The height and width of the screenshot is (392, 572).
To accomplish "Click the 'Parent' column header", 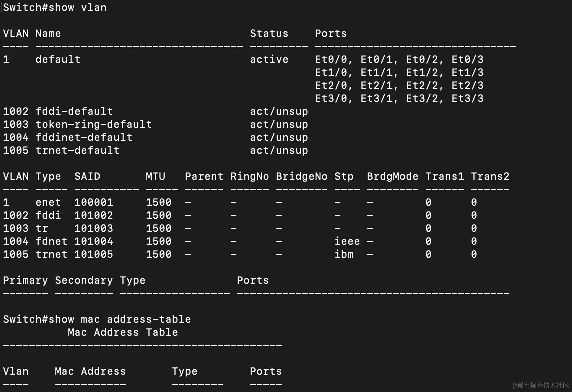I will coord(204,177).
